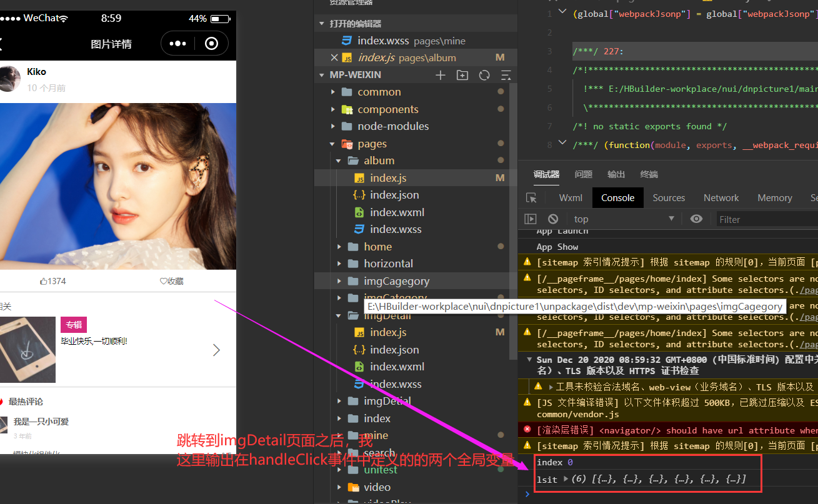Open index.wxss pages\mine in open editors

[411, 41]
